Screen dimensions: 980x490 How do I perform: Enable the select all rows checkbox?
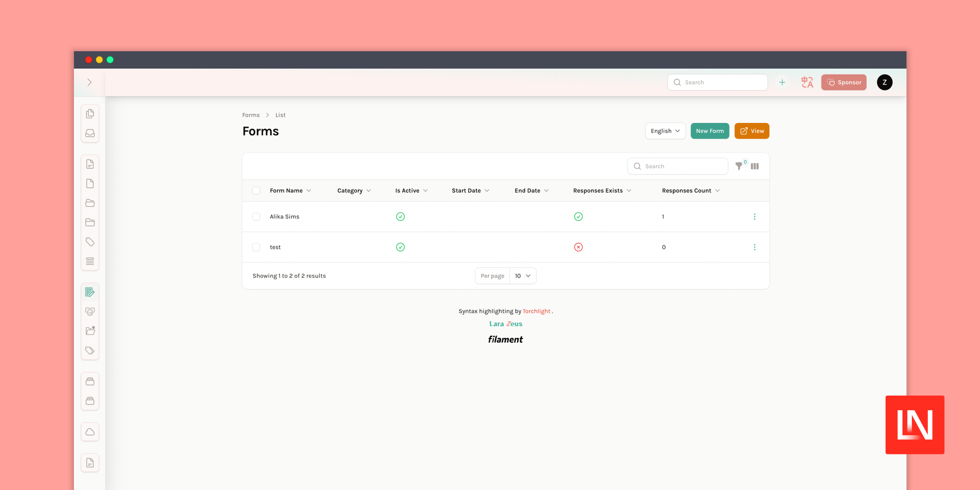(x=256, y=191)
